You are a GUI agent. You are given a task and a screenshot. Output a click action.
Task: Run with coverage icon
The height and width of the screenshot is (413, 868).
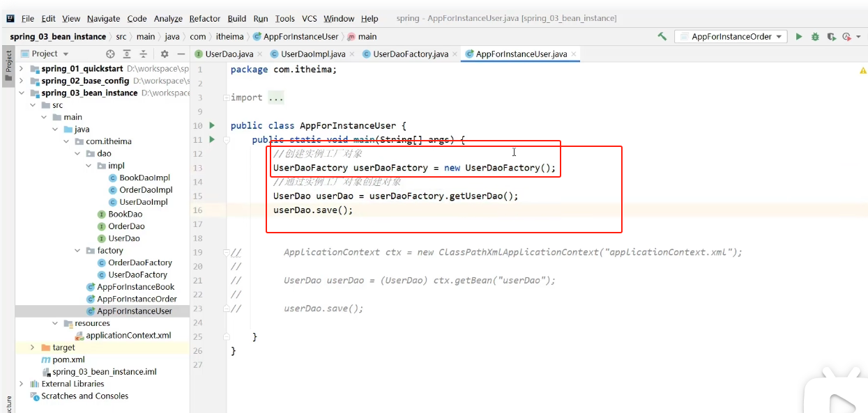831,36
